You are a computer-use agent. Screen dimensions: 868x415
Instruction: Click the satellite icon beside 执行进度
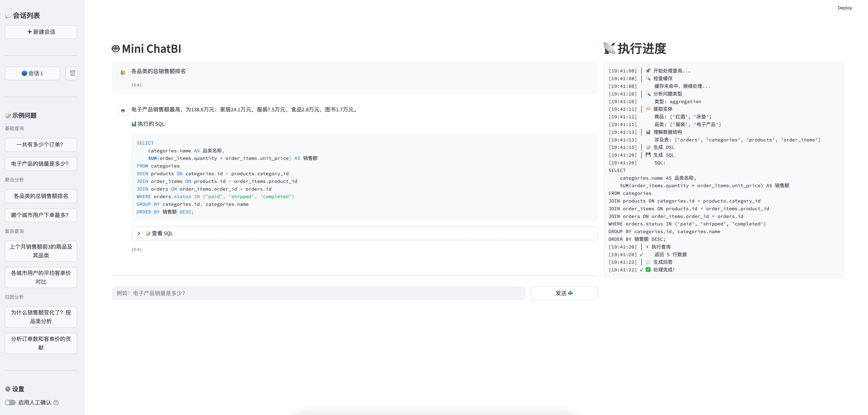[x=609, y=49]
